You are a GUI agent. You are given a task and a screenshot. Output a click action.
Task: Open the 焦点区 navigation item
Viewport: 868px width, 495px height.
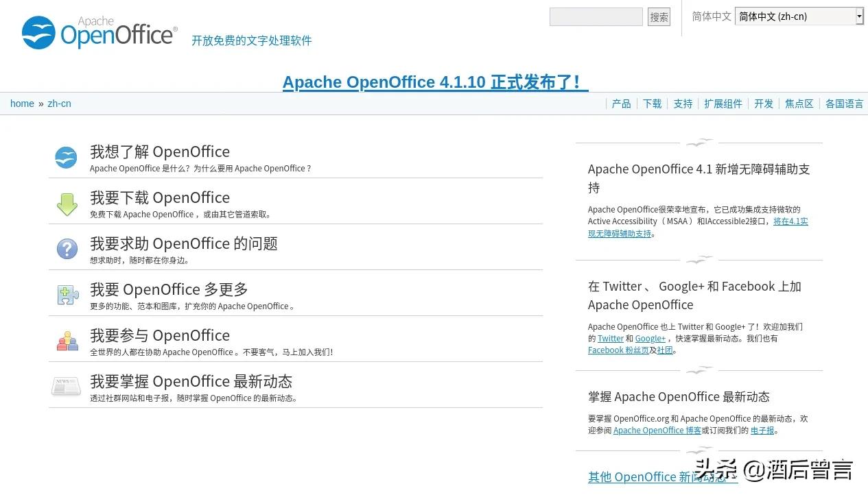[x=799, y=104]
